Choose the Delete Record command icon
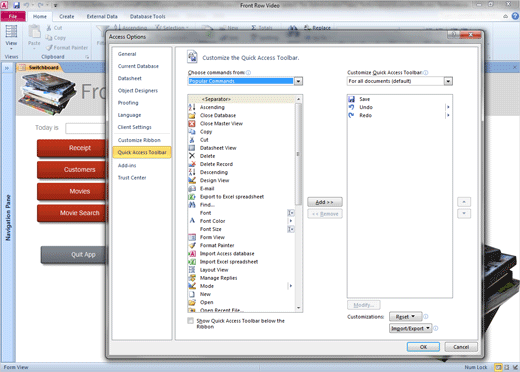Image resolution: width=520 pixels, height=372 pixels. click(x=192, y=164)
